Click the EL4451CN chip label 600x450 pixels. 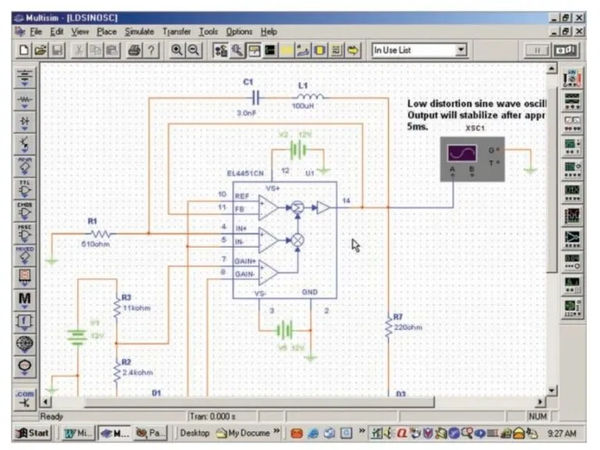point(245,173)
